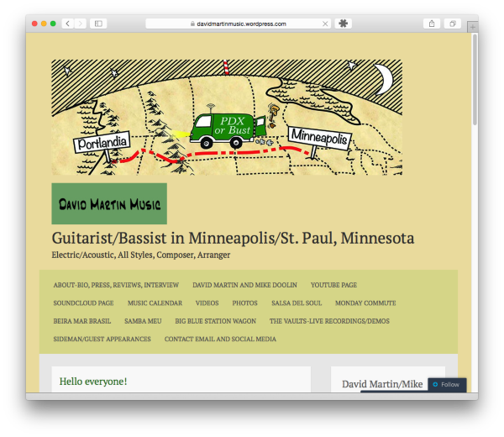Click the address bar URL field
This screenshot has width=504, height=437.
pos(238,24)
